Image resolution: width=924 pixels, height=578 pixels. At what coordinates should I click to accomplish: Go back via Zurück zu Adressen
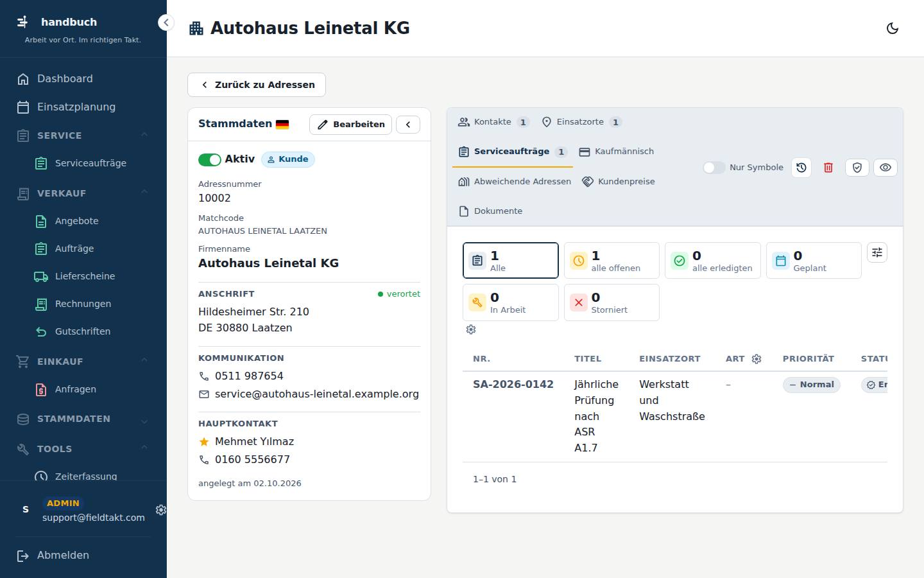pyautogui.click(x=257, y=85)
